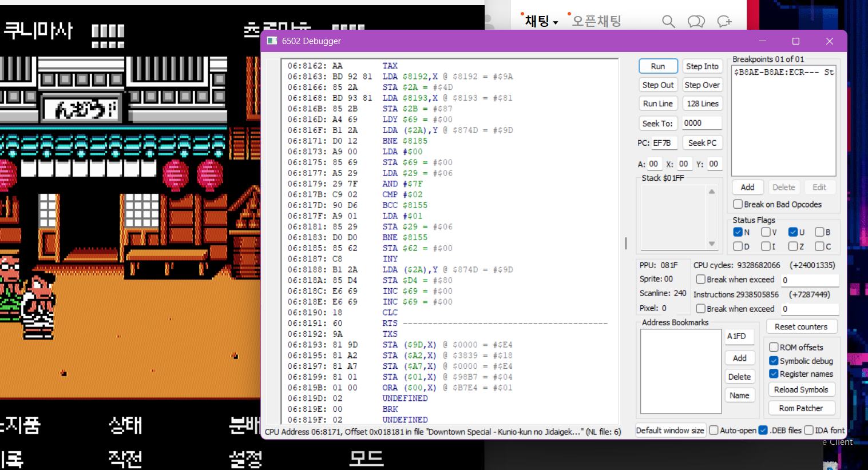Screen dimensions: 868x470
Task: Close the 6502 Debugger window
Action: point(830,41)
